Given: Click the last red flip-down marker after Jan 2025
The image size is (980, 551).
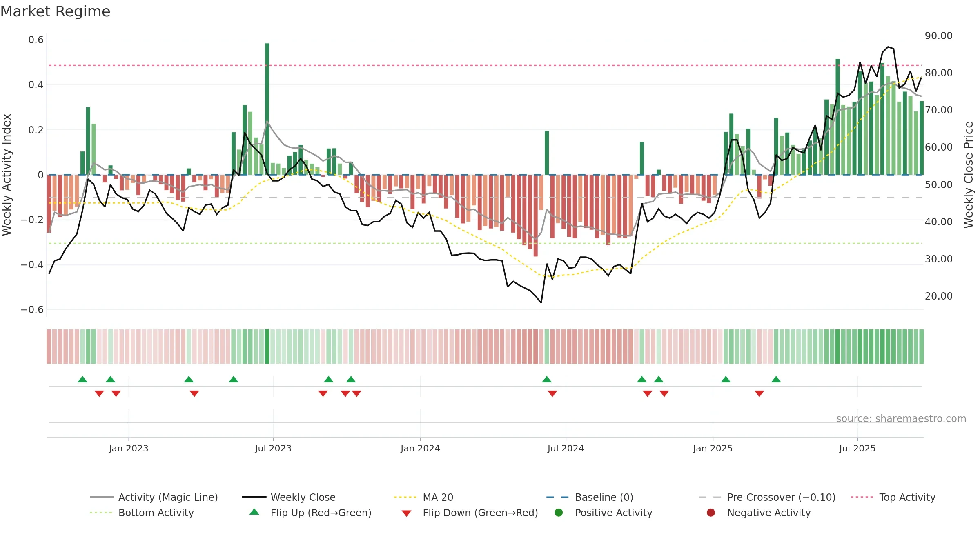Looking at the screenshot, I should pyautogui.click(x=759, y=393).
